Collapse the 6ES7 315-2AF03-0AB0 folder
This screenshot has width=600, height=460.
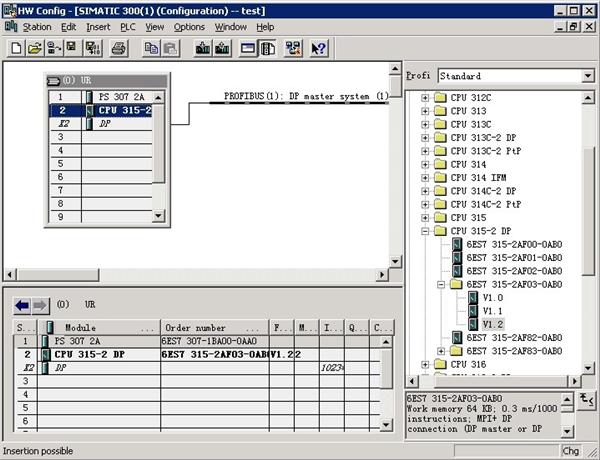pos(441,284)
